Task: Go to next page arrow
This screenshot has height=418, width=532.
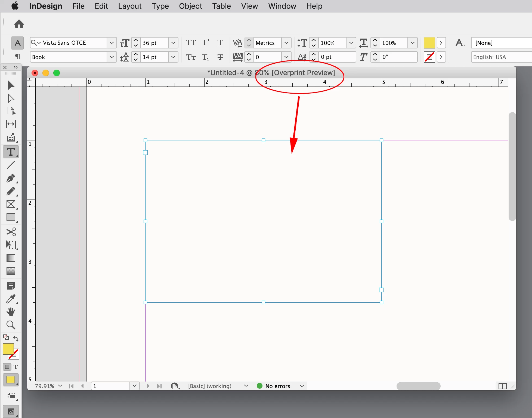Action: (148, 386)
